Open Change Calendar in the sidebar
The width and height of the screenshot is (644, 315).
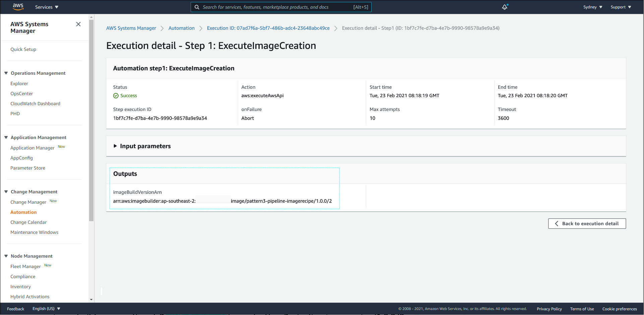click(x=28, y=222)
